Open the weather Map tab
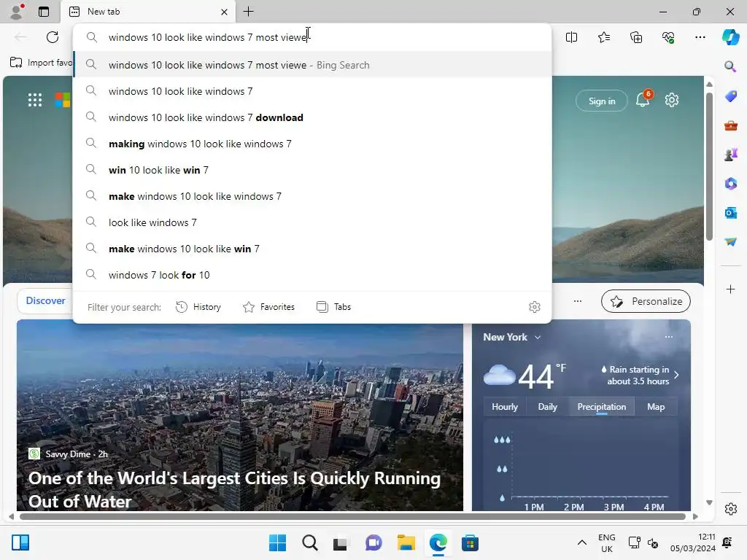747x560 pixels. click(x=656, y=407)
